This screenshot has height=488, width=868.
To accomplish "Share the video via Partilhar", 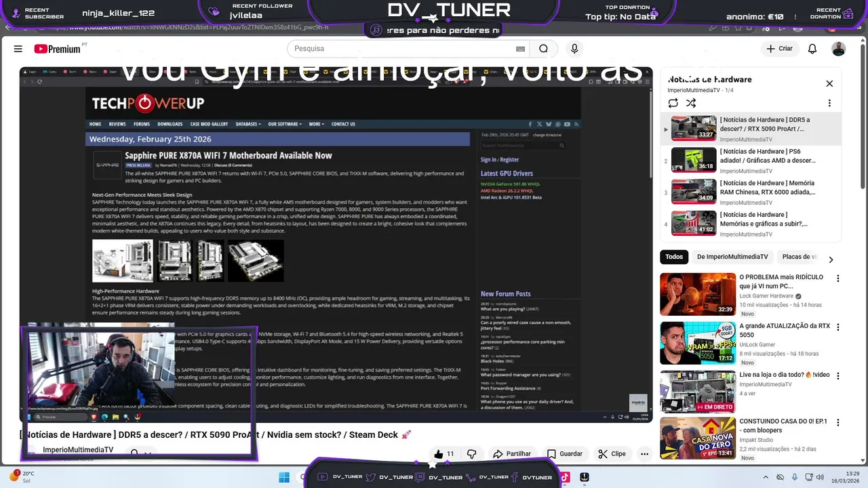I will tap(512, 454).
